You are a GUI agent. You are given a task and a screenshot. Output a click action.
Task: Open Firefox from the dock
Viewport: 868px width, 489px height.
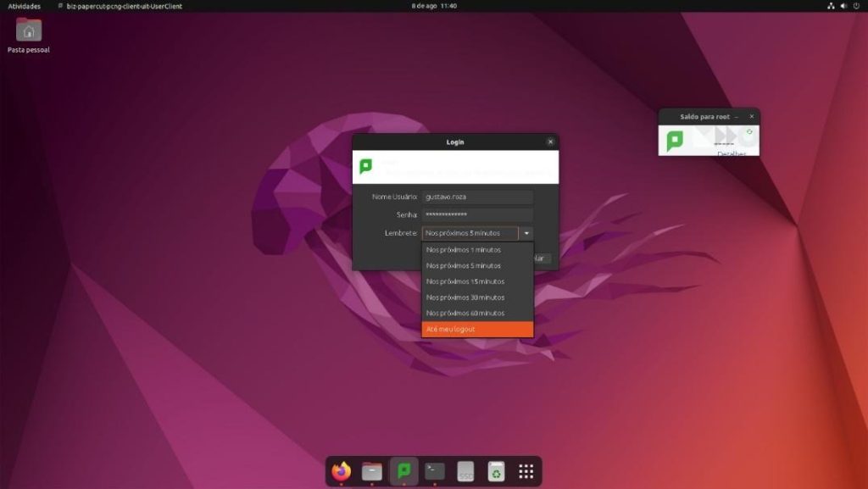[342, 471]
